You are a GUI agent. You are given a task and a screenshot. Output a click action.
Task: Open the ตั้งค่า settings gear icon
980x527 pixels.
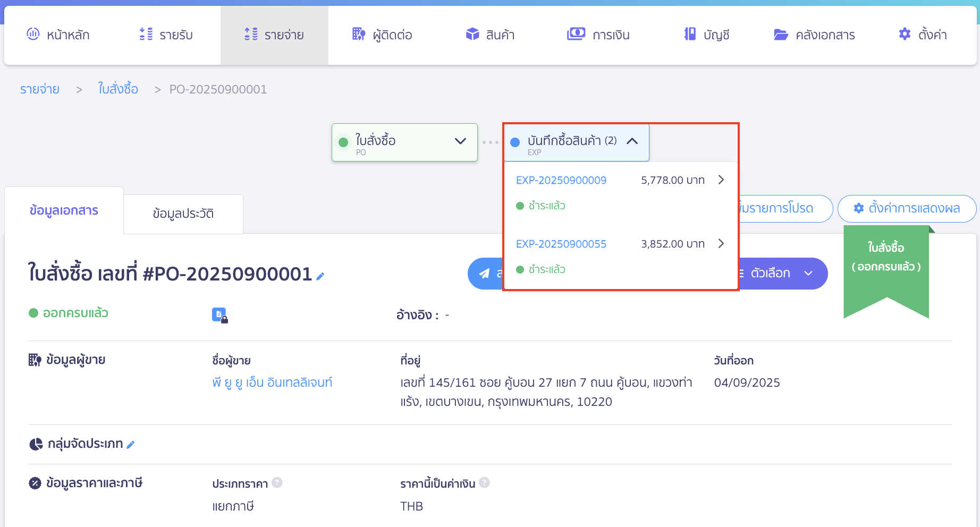pos(903,34)
